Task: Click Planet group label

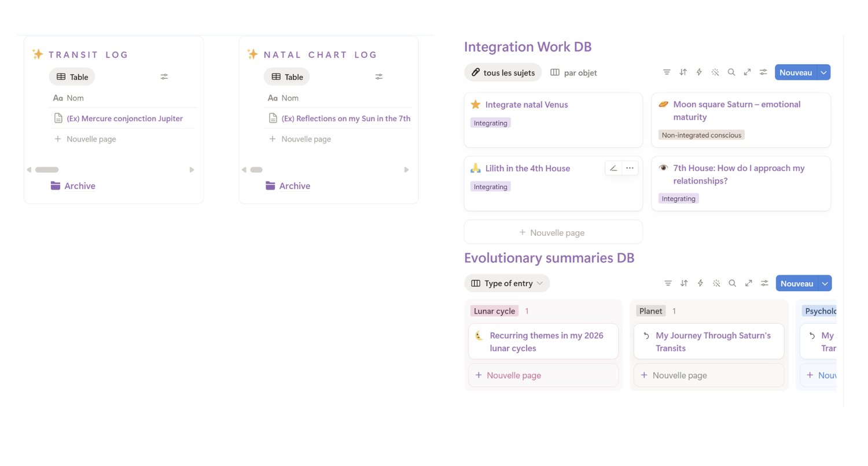Action: (x=650, y=311)
